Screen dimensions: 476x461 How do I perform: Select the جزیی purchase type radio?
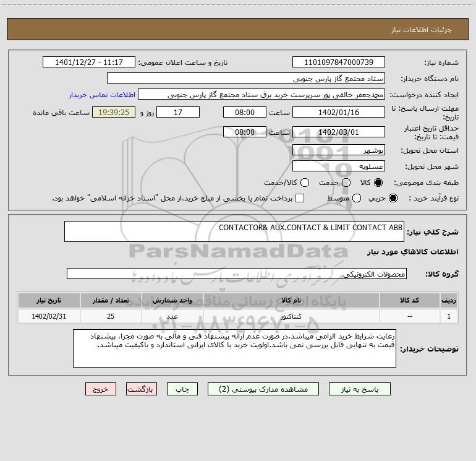point(393,198)
